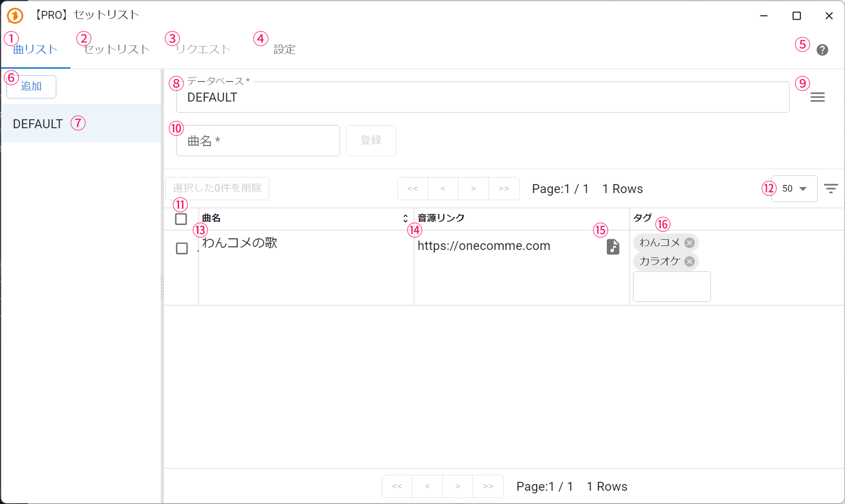Open the 50 rows-per-page dropdown
This screenshot has height=504, width=845.
click(x=794, y=189)
